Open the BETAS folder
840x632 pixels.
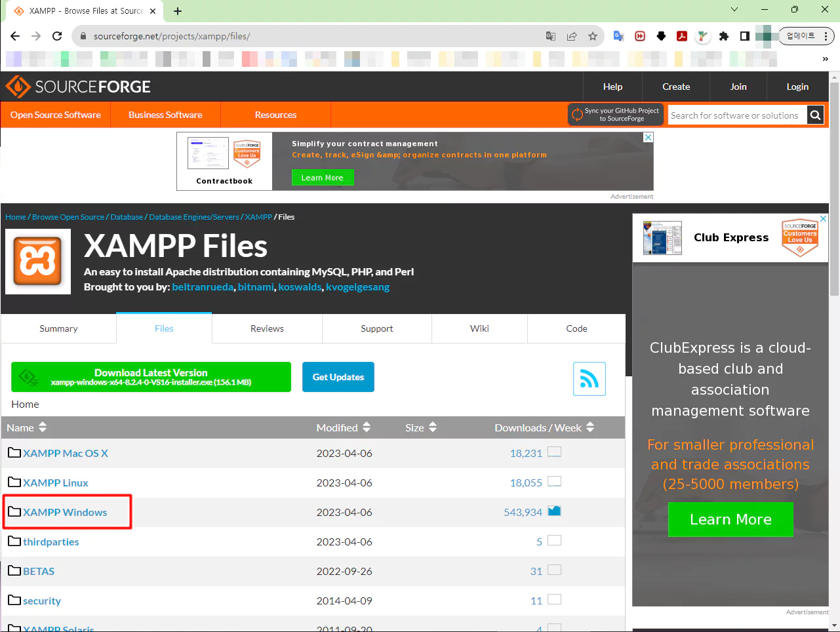(39, 571)
